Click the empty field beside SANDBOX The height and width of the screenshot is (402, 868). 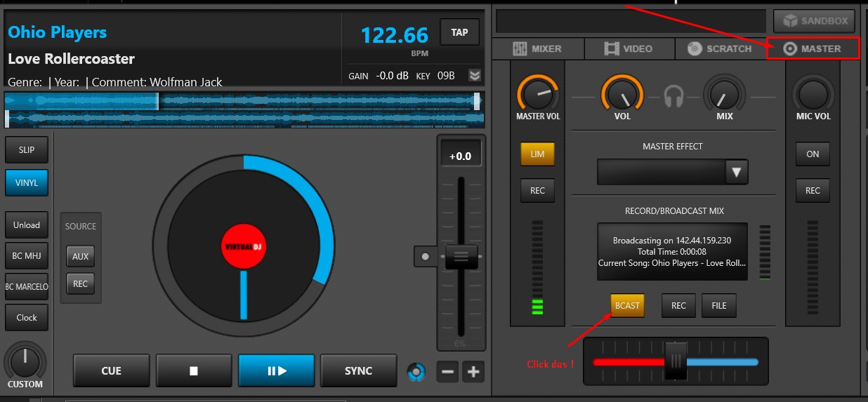pyautogui.click(x=631, y=20)
